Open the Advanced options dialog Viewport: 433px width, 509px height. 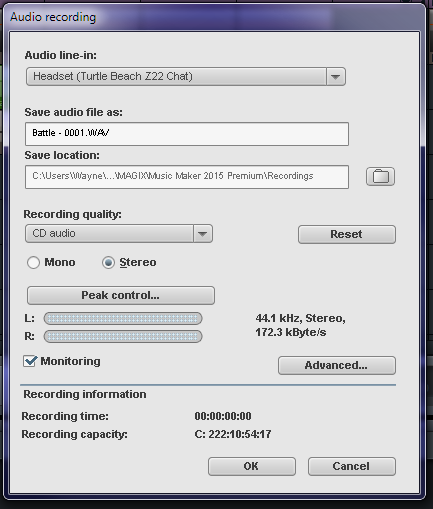coord(337,365)
